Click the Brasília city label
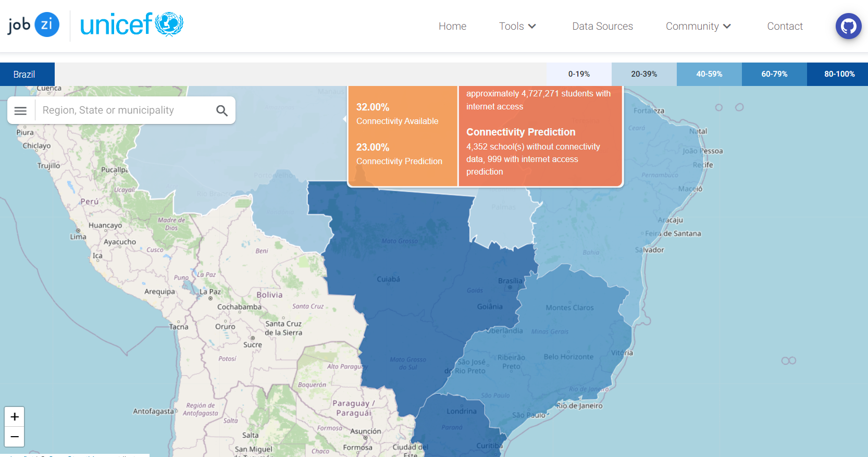The image size is (868, 457). coord(510,281)
